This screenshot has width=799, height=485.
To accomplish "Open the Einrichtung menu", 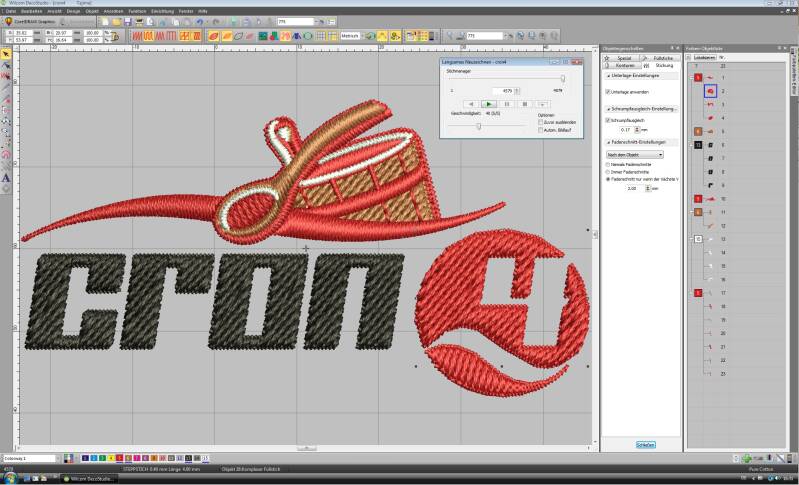I will [162, 10].
